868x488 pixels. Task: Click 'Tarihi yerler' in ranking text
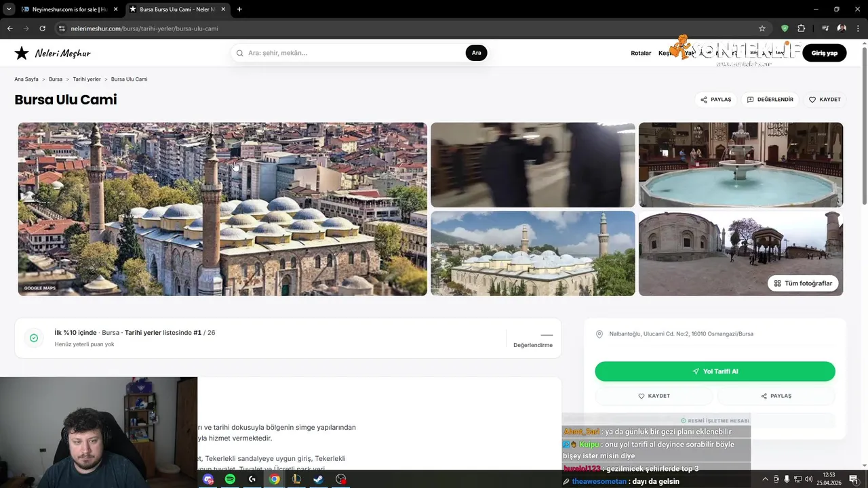pos(143,333)
